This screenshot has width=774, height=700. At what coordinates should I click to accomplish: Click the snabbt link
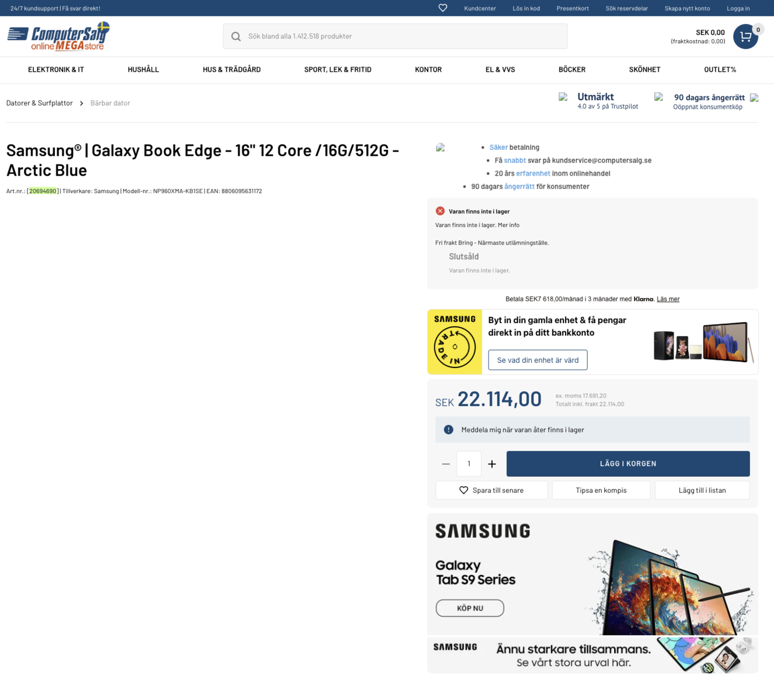coord(515,160)
